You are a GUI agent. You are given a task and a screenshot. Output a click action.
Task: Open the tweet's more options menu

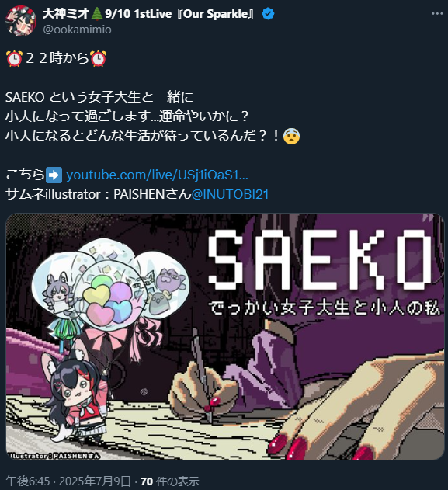point(437,14)
